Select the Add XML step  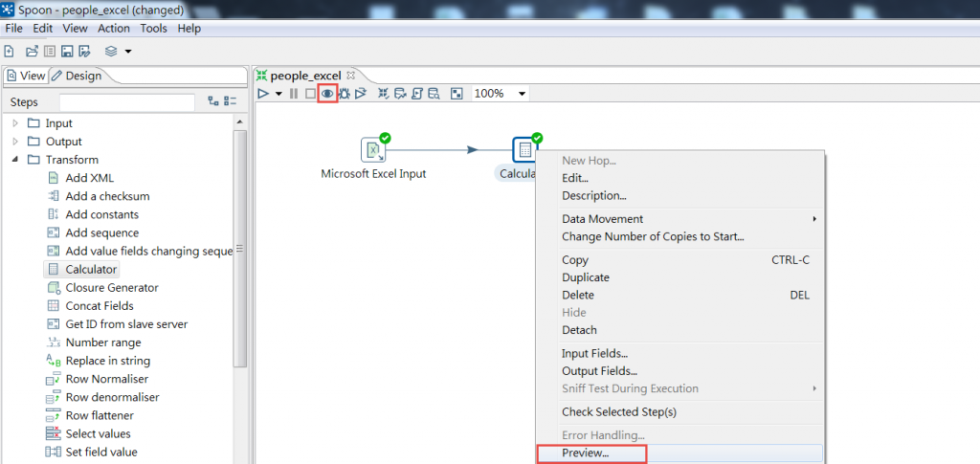(x=89, y=178)
